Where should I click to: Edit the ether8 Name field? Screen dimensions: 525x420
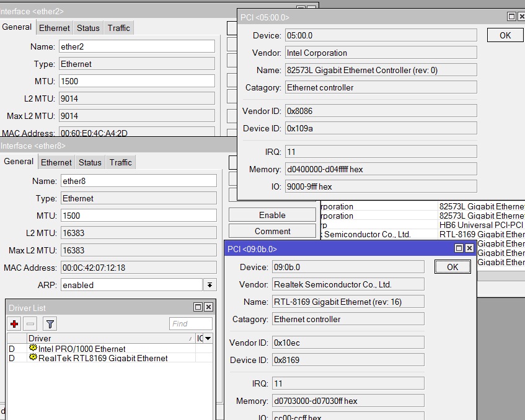pyautogui.click(x=139, y=181)
